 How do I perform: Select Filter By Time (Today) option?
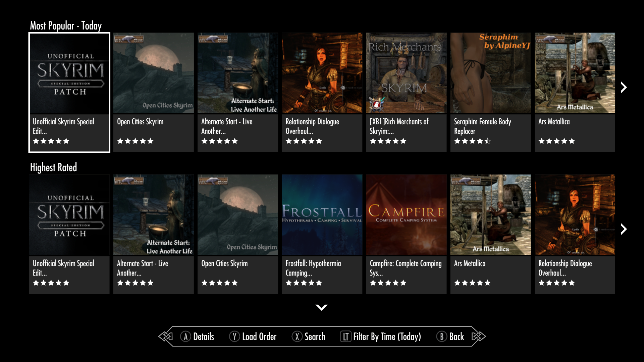(387, 337)
